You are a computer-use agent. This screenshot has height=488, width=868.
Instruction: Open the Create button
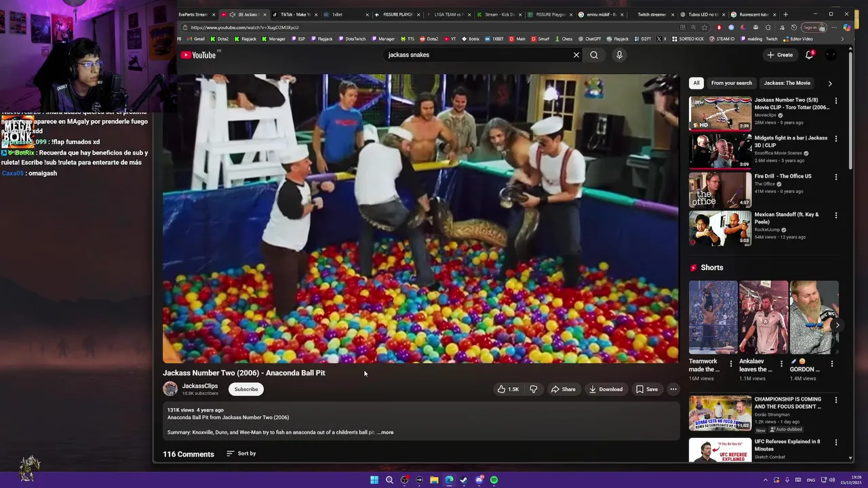(x=780, y=55)
